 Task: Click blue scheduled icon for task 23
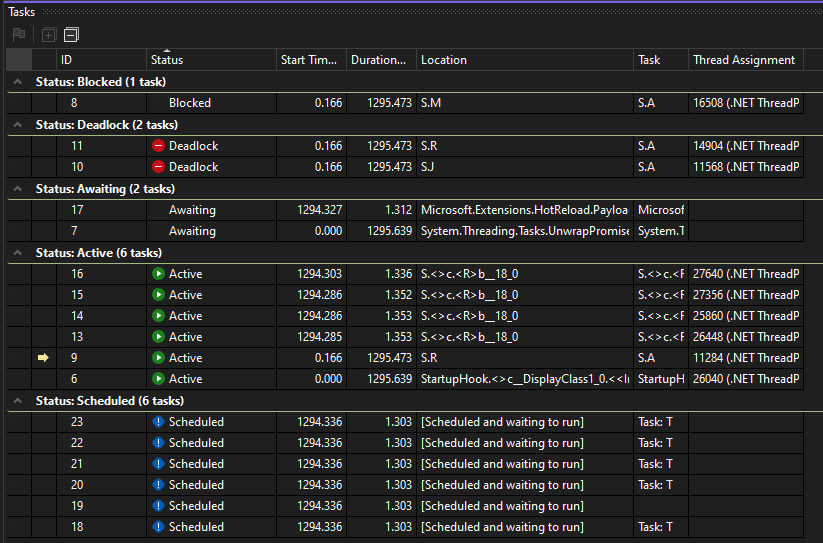point(159,422)
